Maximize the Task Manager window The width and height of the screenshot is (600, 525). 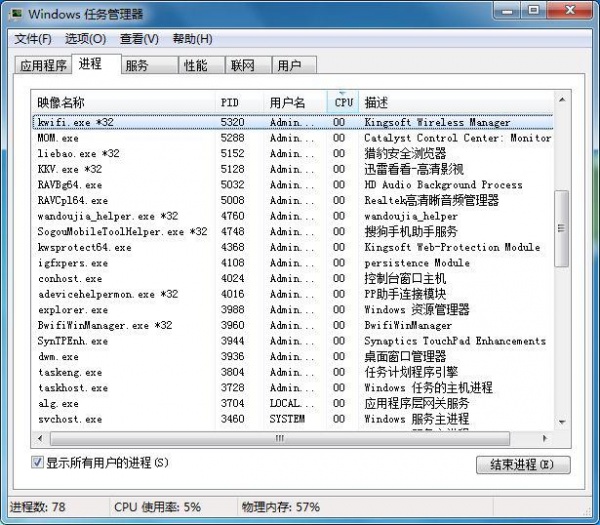pyautogui.click(x=534, y=10)
